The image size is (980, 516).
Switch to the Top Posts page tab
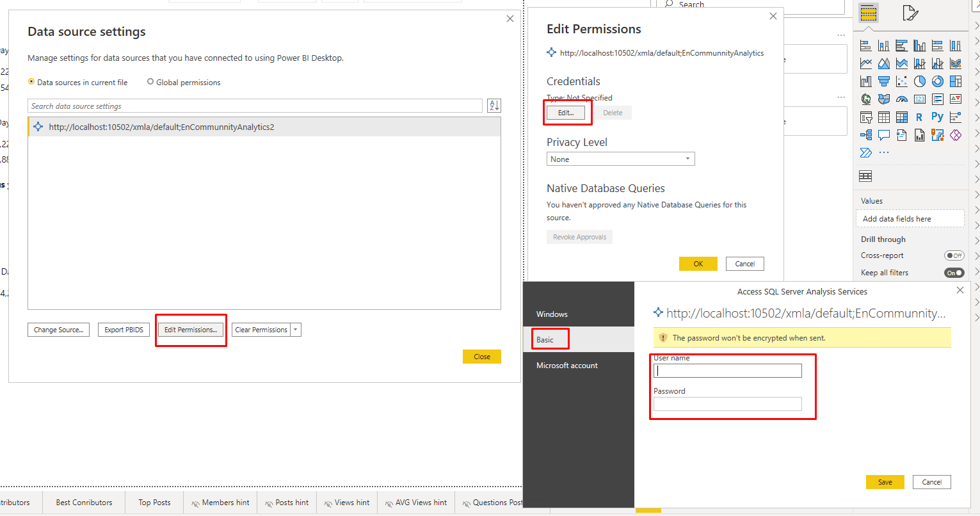(154, 503)
